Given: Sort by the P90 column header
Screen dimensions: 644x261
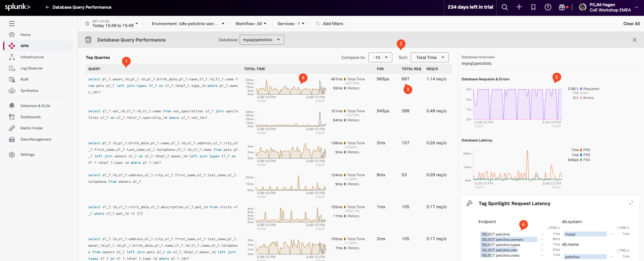Looking at the screenshot, I should tap(380, 69).
